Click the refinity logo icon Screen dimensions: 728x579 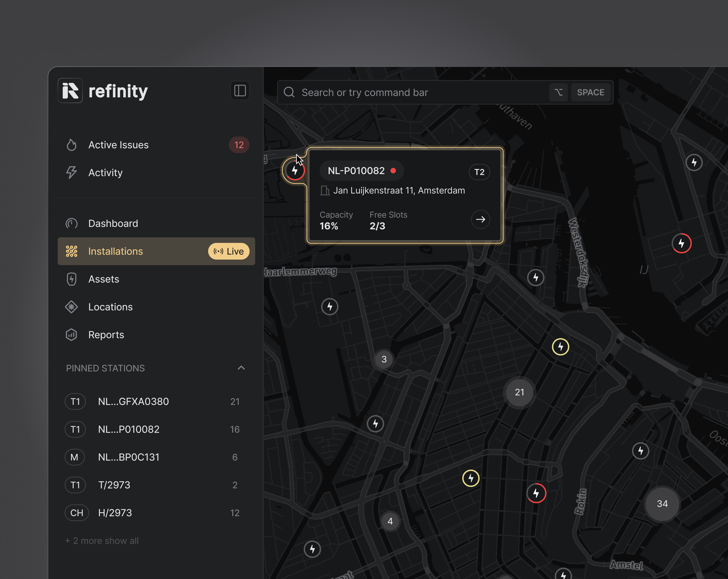click(70, 90)
